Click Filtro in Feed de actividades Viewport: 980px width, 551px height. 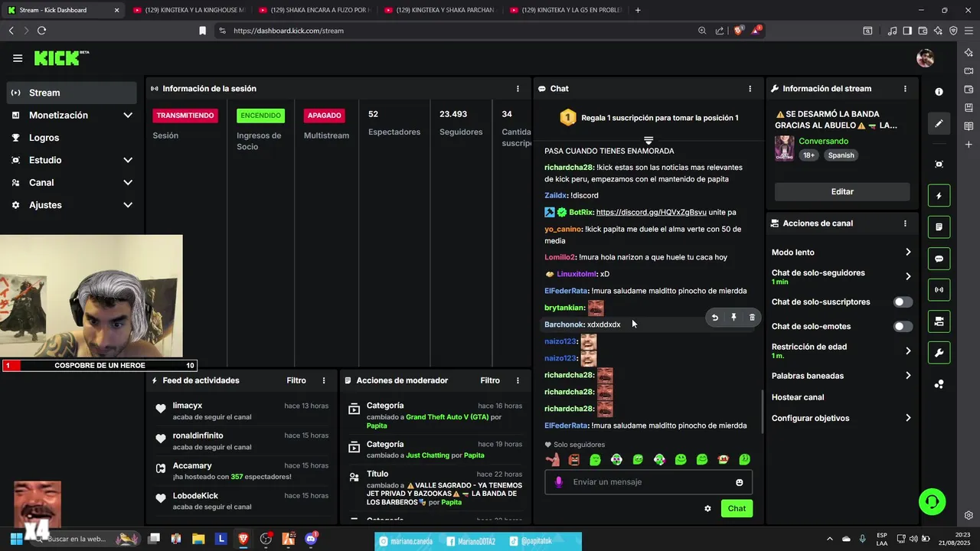tap(296, 380)
